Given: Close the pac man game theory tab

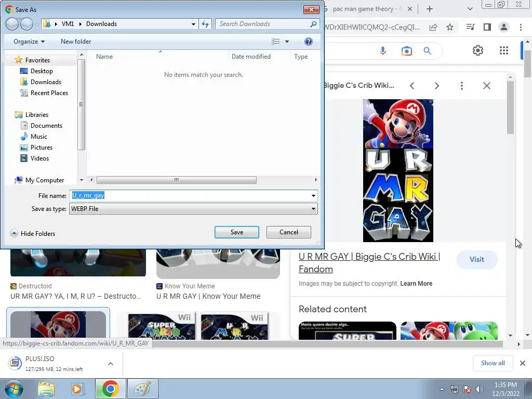Looking at the screenshot, I should (x=410, y=9).
